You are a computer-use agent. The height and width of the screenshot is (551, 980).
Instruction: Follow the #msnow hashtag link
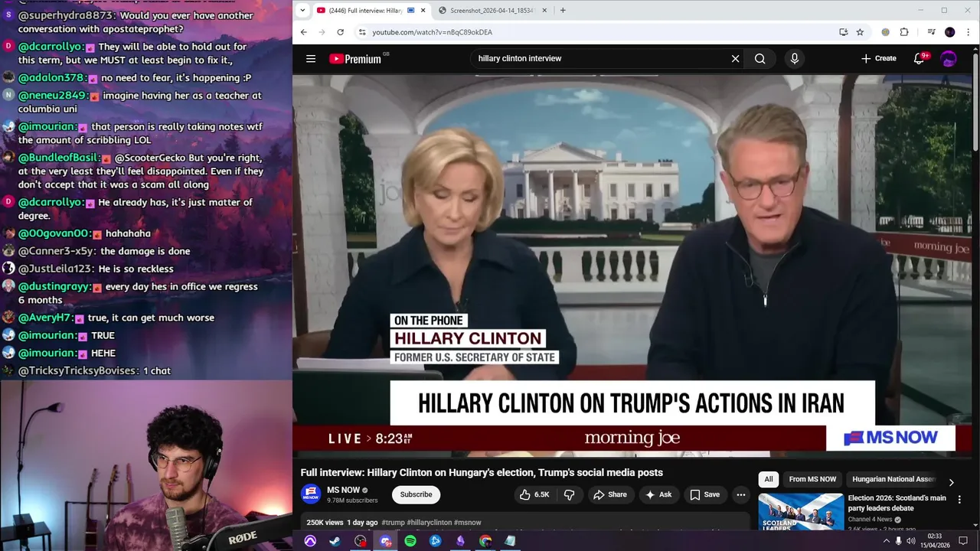coord(468,523)
